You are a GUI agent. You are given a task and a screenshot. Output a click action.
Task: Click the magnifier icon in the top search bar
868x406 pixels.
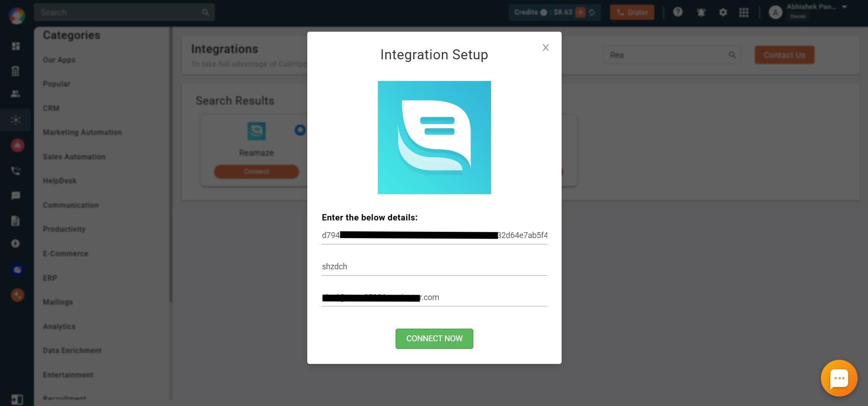205,12
